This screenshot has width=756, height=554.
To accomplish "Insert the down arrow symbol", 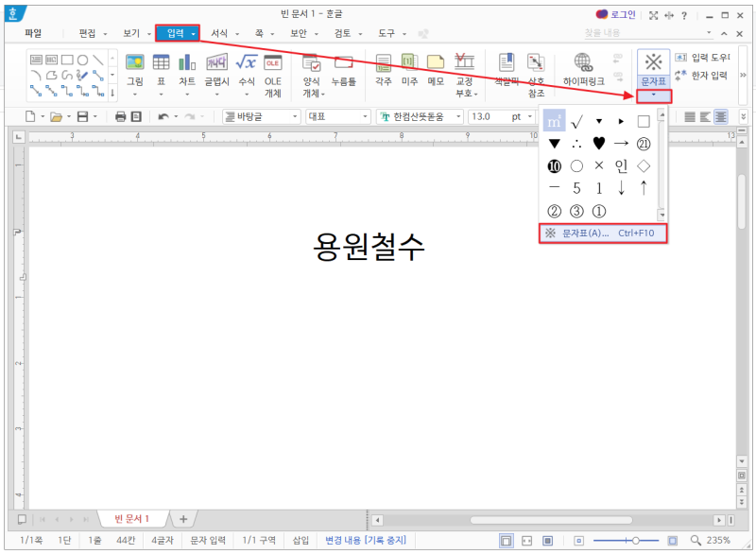I will (x=621, y=188).
